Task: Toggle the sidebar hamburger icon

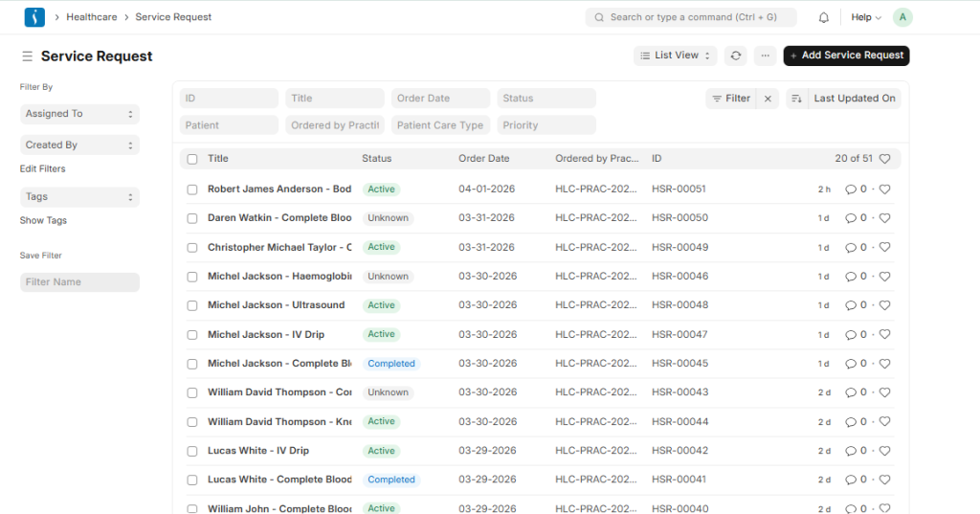Action: tap(27, 56)
